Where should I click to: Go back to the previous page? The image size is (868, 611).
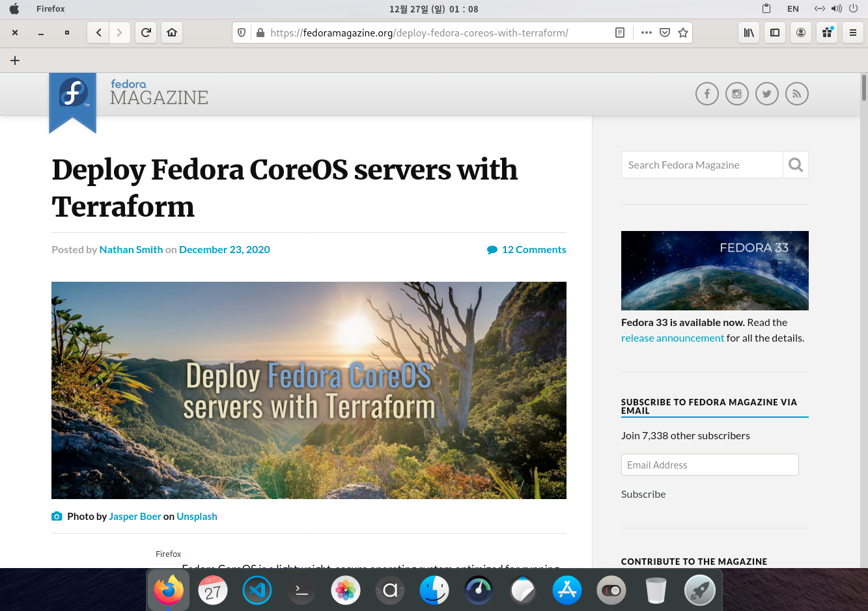click(x=98, y=33)
